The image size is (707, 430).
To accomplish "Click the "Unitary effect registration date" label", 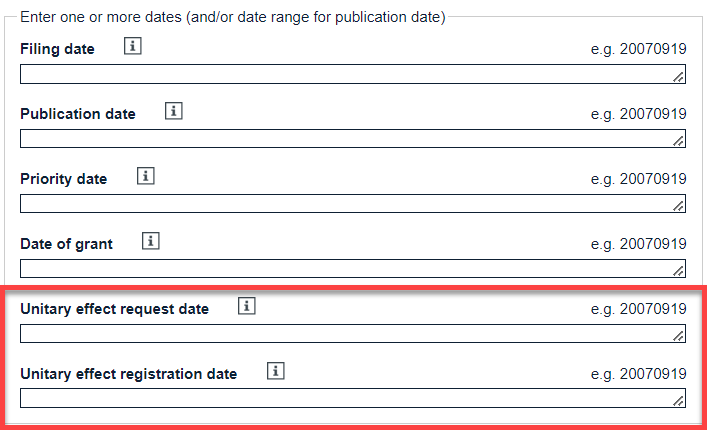I will point(128,374).
